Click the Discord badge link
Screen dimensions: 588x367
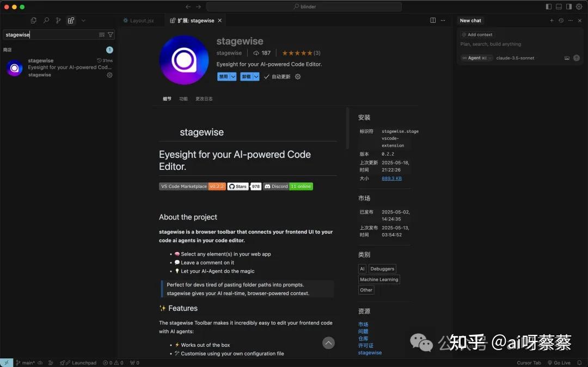pos(277,186)
